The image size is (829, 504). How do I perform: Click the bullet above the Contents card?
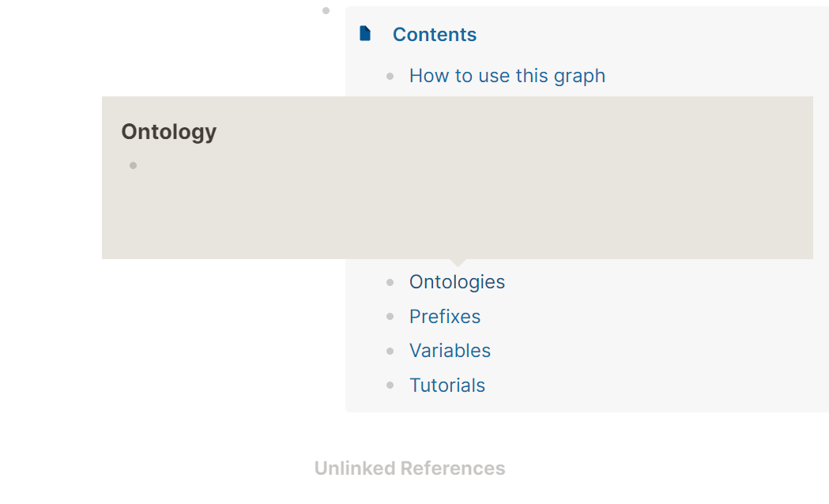pyautogui.click(x=326, y=10)
